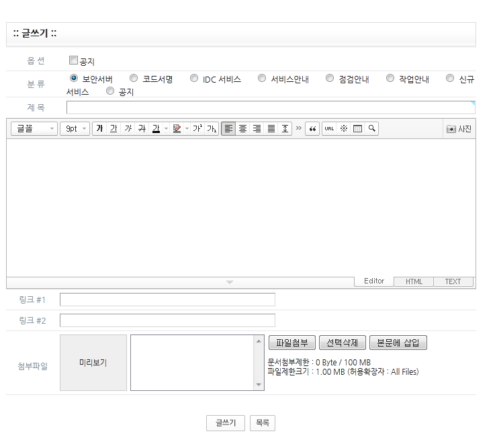Select the IDC 서비스 category radio button
This screenshot has width=495, height=448.
click(194, 79)
